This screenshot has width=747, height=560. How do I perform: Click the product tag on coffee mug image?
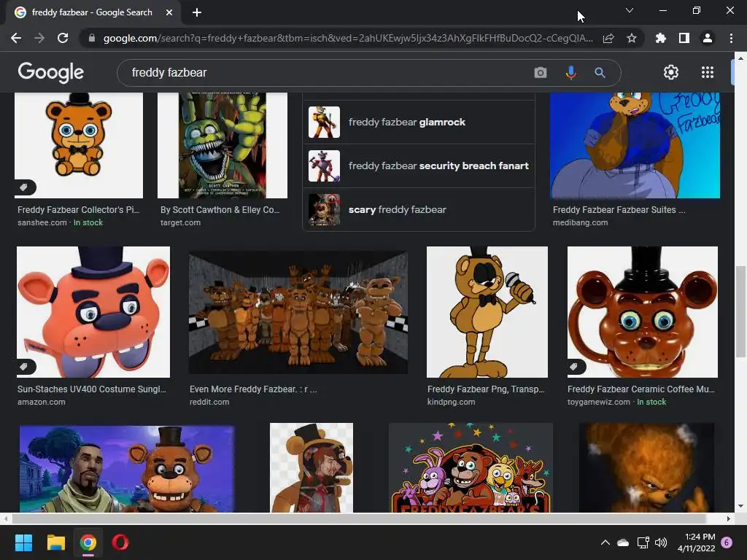(576, 366)
